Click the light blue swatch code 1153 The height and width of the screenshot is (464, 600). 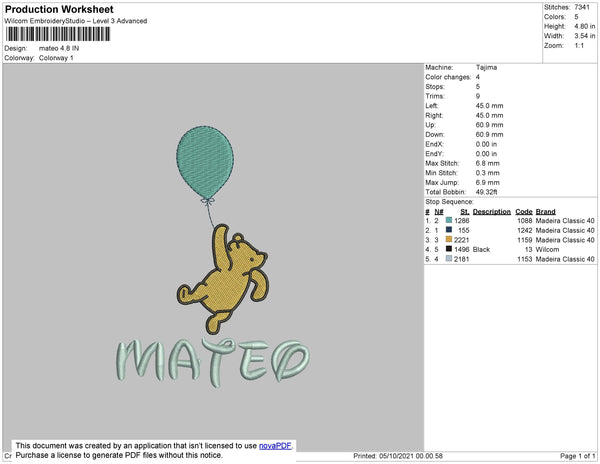pyautogui.click(x=449, y=259)
